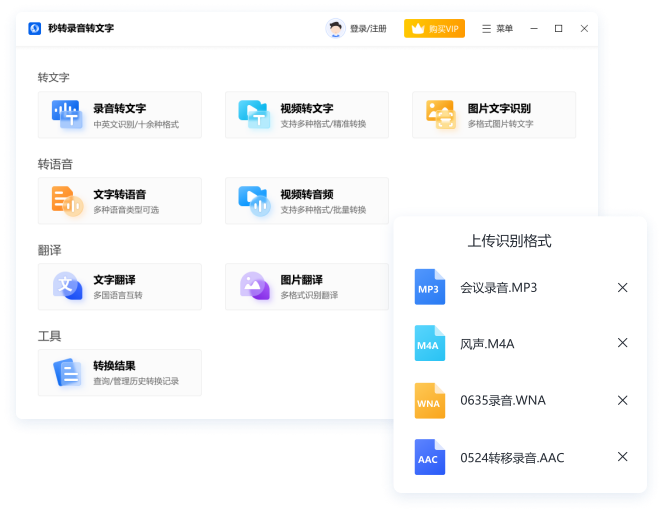
Task: Select 视频转文字 feature title
Action: pyautogui.click(x=307, y=109)
